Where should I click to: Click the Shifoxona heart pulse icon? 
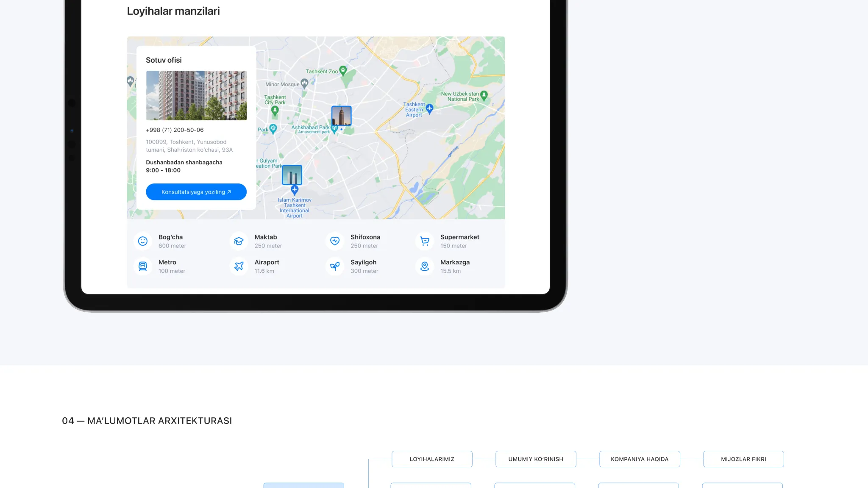point(335,241)
